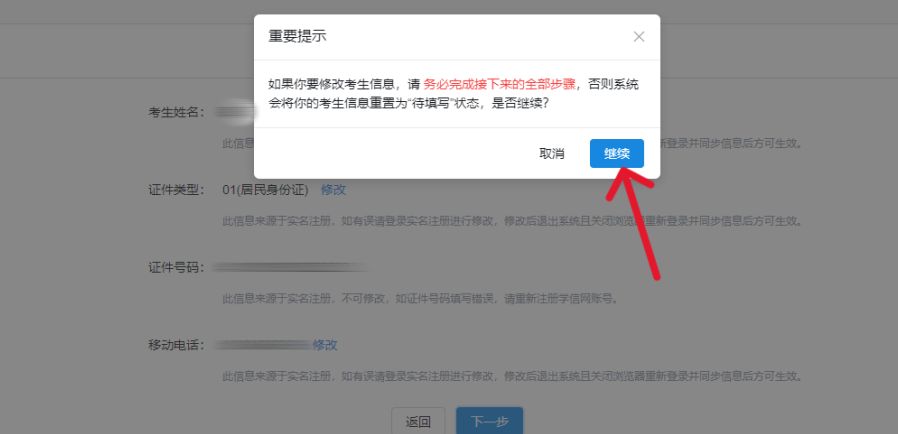Click the blurred 考生姓名 value
This screenshot has width=898, height=434.
pos(235,112)
